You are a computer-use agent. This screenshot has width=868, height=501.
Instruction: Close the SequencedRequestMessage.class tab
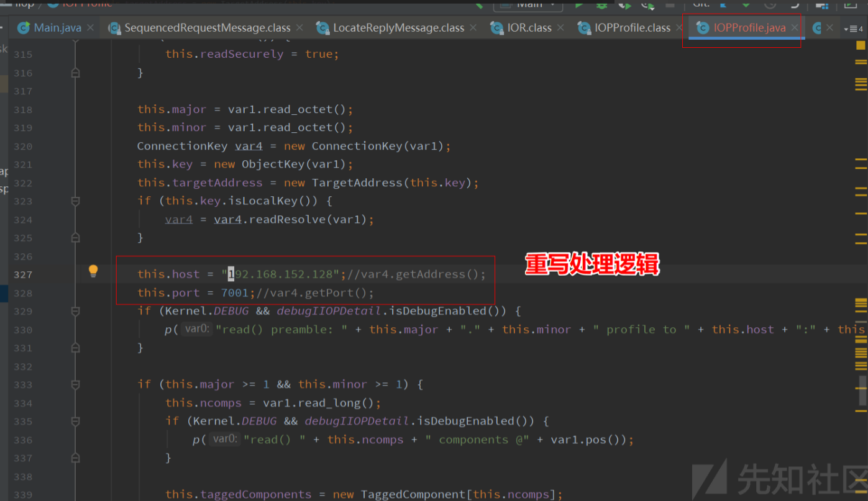[x=299, y=28]
